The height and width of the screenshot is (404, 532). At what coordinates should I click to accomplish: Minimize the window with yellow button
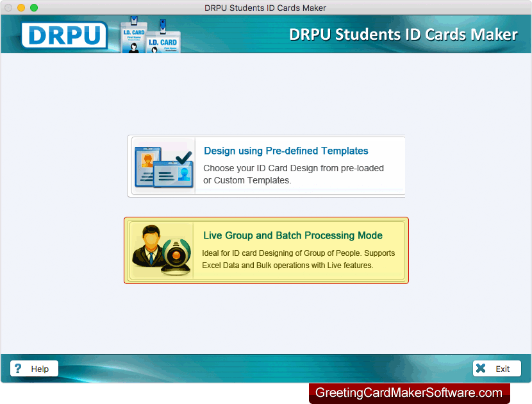(x=21, y=8)
